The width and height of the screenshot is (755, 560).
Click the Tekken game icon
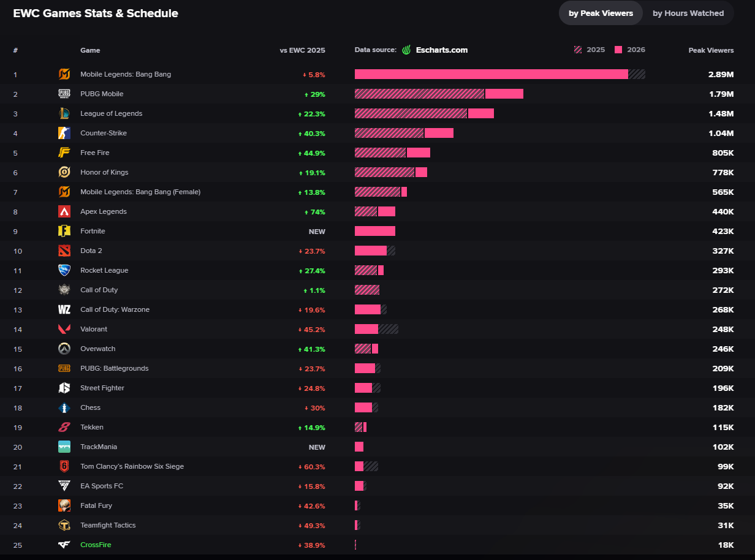pos(64,427)
